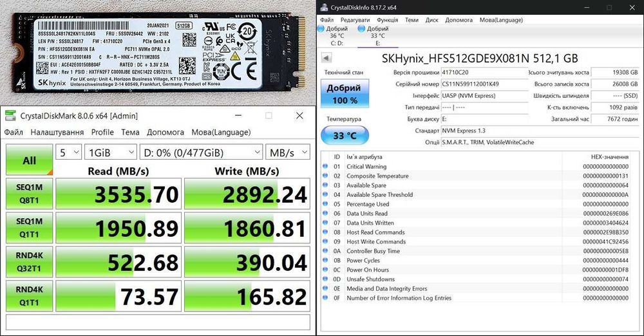This screenshot has width=644, height=336.
Task: Select the C: D: disk with 36 °C
Action: pyautogui.click(x=334, y=36)
